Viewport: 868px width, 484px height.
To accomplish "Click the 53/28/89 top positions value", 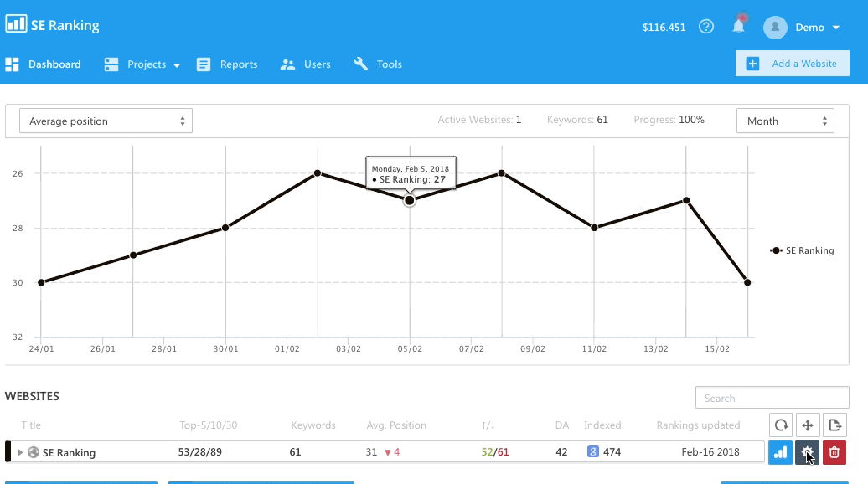I will (200, 452).
